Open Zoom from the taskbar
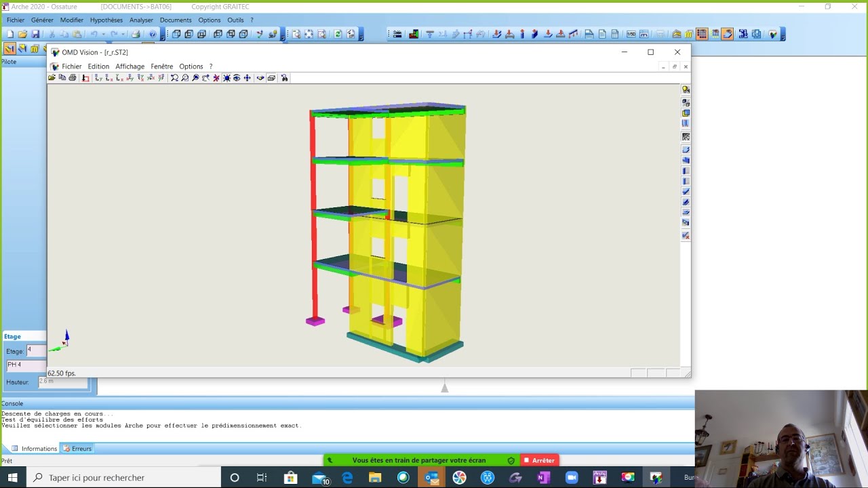This screenshot has height=488, width=868. point(571,478)
